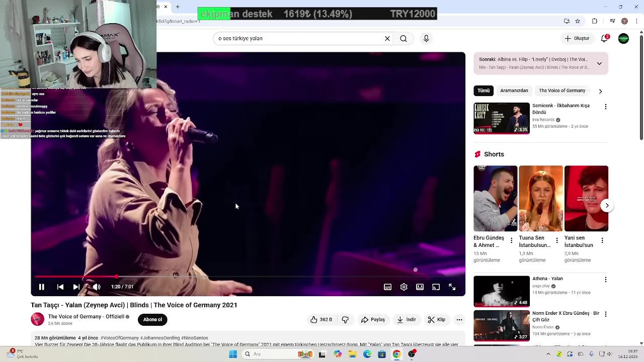
Task: Open the Athena - Yalan video title
Action: click(547, 279)
